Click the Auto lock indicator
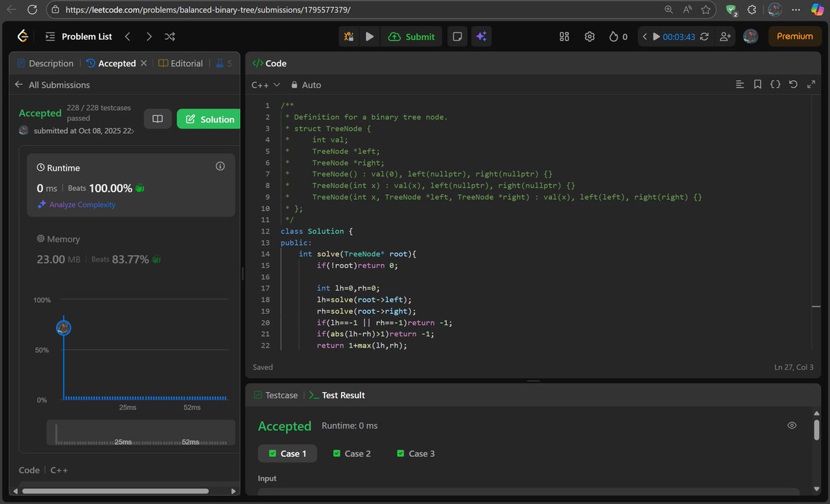830x504 pixels. pyautogui.click(x=306, y=85)
